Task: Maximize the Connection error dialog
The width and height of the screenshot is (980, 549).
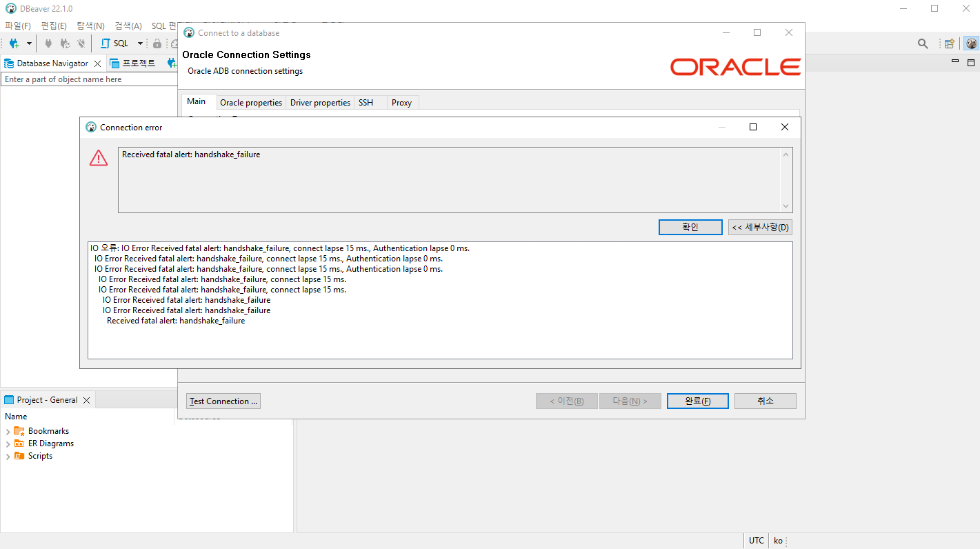Action: pyautogui.click(x=753, y=127)
